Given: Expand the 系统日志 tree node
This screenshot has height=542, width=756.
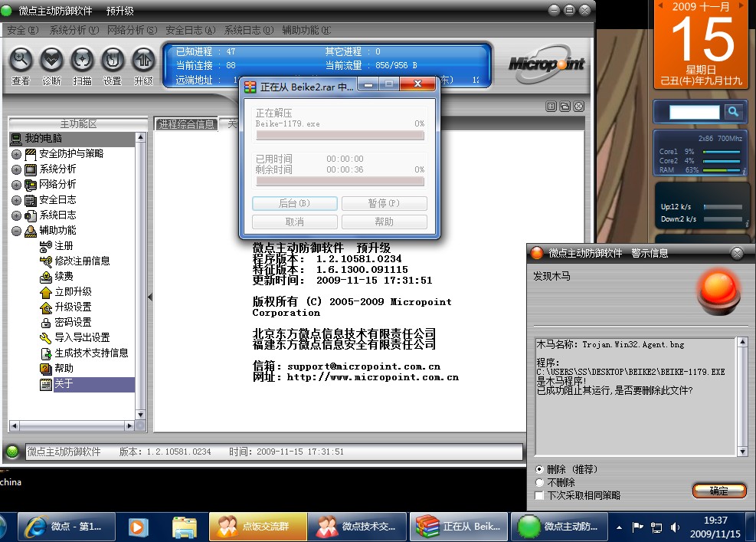Looking at the screenshot, I should click(x=16, y=215).
